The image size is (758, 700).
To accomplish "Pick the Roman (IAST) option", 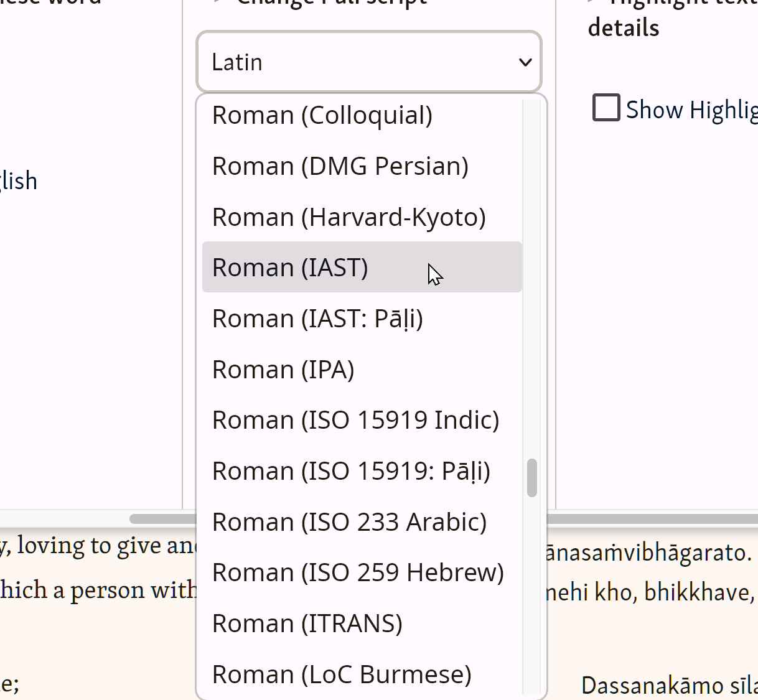I will click(x=290, y=268).
